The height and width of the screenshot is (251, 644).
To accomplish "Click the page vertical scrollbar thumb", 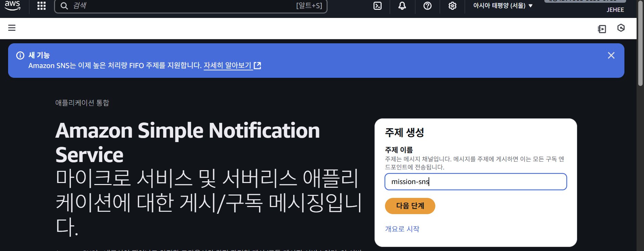I will click(x=640, y=44).
